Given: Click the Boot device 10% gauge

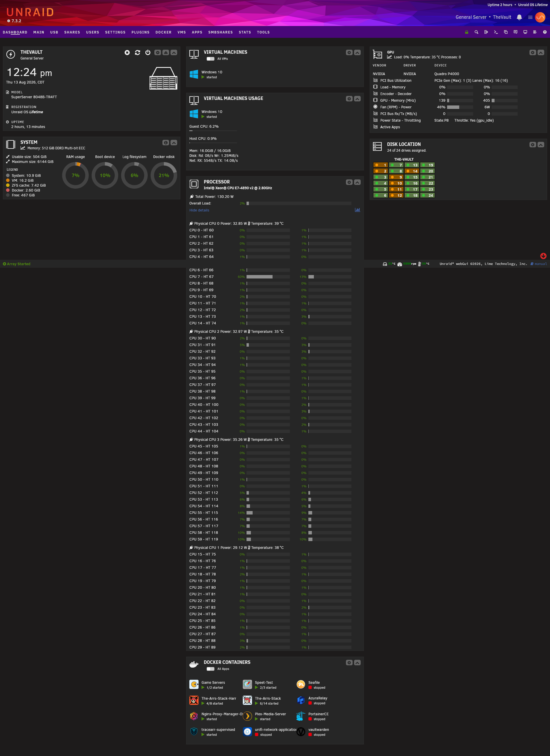Looking at the screenshot, I should tap(105, 175).
